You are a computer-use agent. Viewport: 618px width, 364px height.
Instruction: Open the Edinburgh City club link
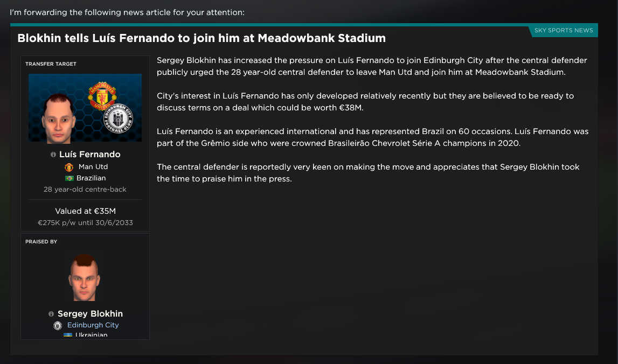(93, 325)
